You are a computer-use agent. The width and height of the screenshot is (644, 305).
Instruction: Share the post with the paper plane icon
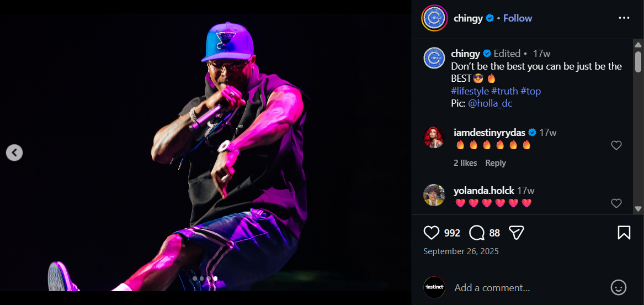[x=516, y=233]
